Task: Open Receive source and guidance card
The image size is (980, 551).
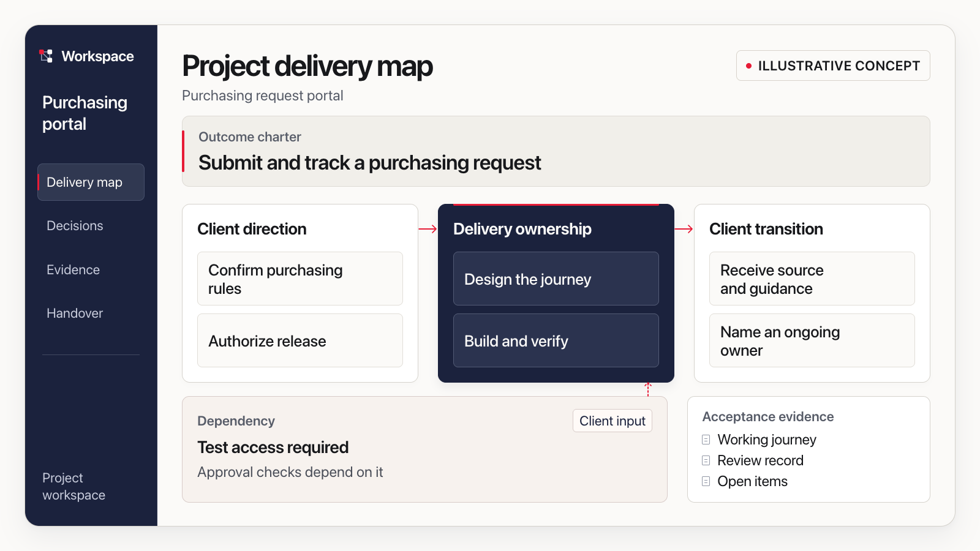Action: coord(812,279)
